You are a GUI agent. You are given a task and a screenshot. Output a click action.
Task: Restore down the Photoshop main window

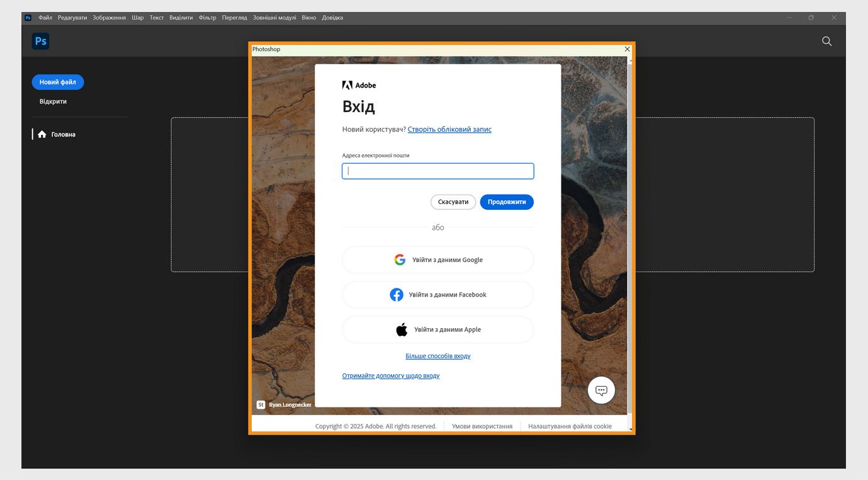pyautogui.click(x=811, y=18)
